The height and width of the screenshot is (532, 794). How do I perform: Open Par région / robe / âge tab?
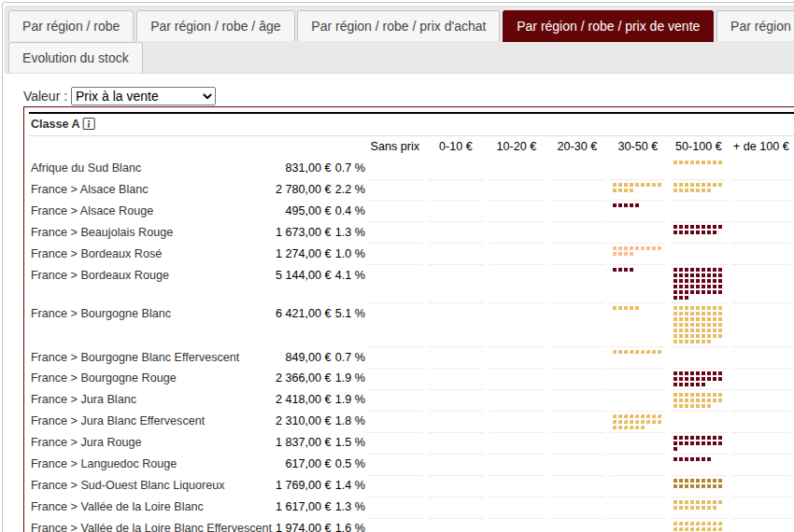(x=215, y=26)
